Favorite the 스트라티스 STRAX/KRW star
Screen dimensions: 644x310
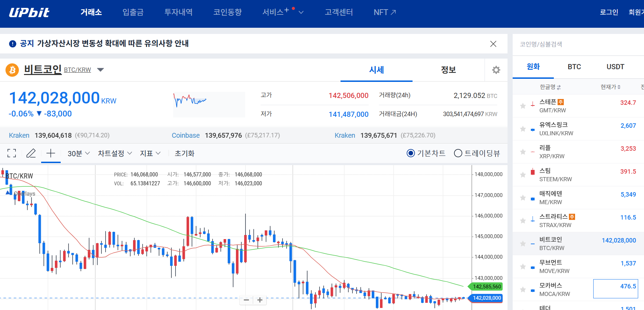(x=523, y=221)
